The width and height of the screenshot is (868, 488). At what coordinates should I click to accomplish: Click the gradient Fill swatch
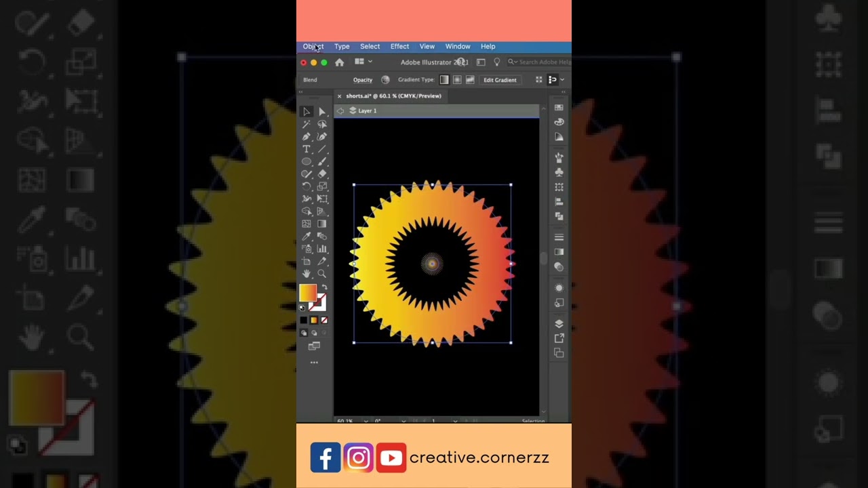[308, 292]
